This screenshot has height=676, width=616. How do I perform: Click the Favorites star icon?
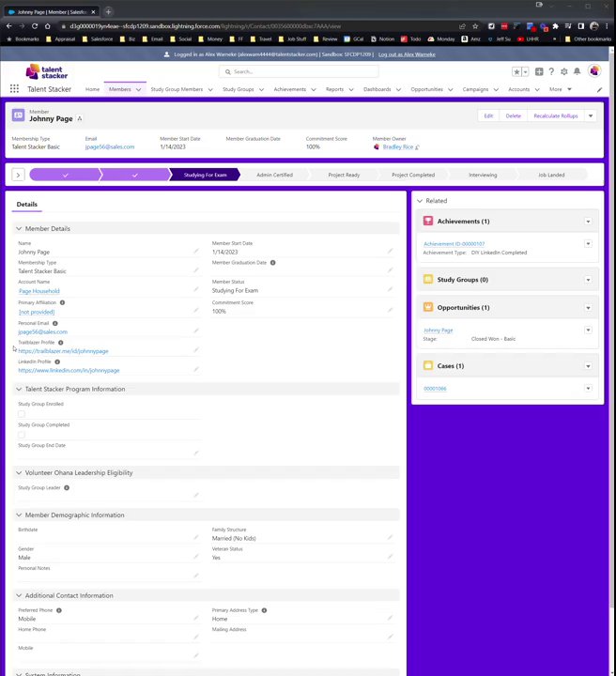tap(516, 71)
